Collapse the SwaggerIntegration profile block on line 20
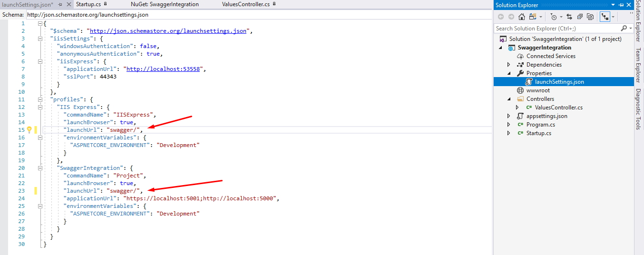The image size is (644, 255). (40, 168)
